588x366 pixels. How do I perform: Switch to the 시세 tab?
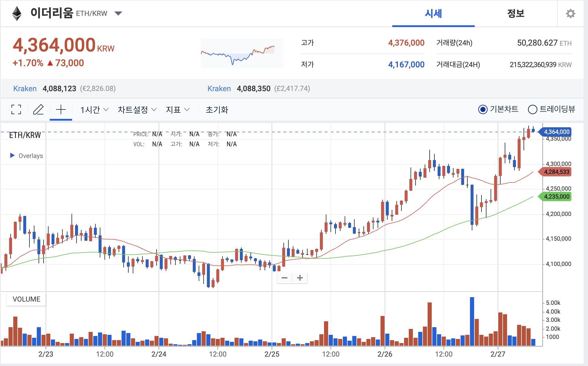click(433, 14)
